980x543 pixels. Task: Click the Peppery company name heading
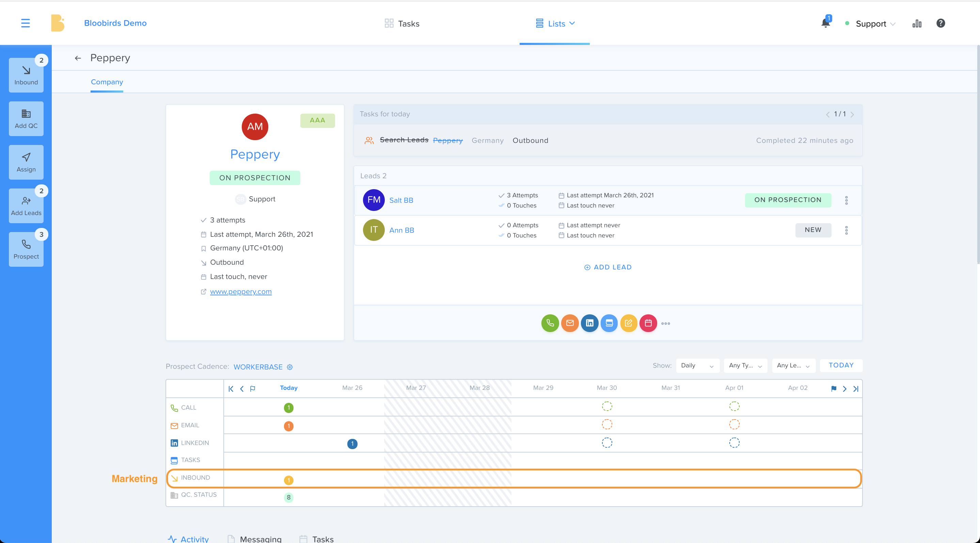[x=255, y=154]
